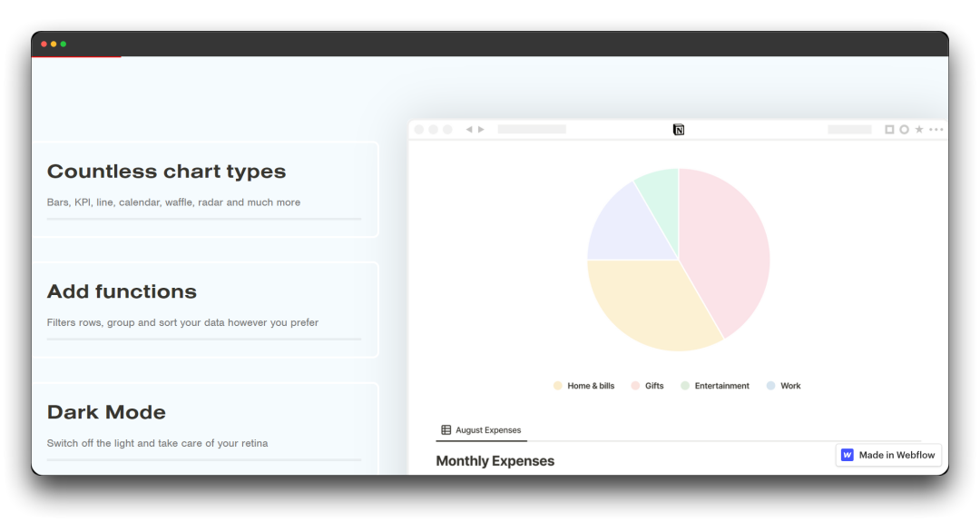980x522 pixels.
Task: Click the circle icon in mockup toolbar
Action: click(904, 130)
